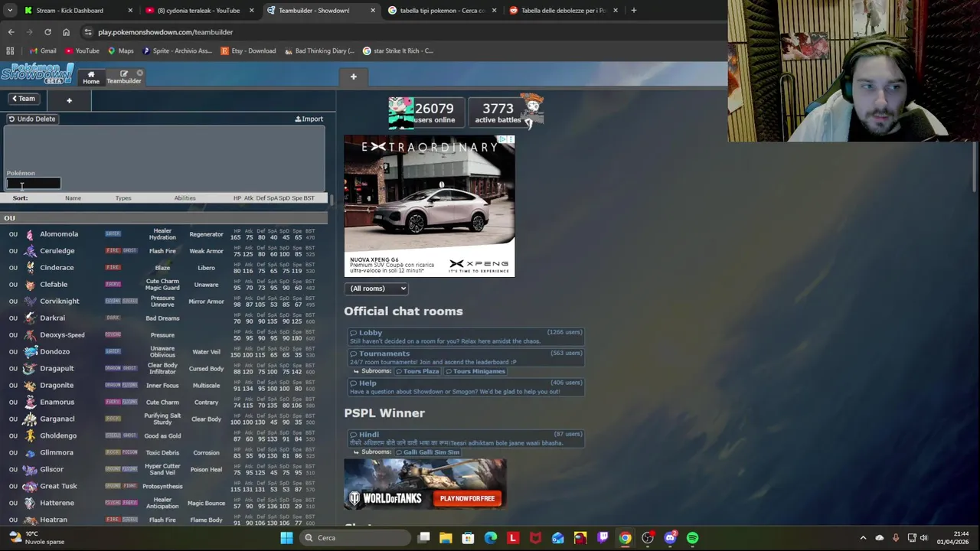Click the Garganacl sprite icon
Image resolution: width=980 pixels, height=551 pixels.
tap(30, 419)
